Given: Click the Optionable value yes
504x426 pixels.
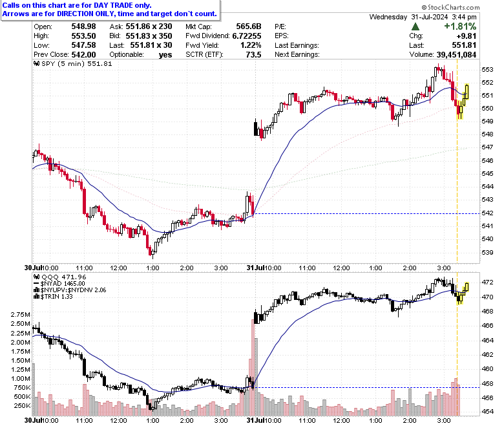Looking at the screenshot, I should click(165, 55).
